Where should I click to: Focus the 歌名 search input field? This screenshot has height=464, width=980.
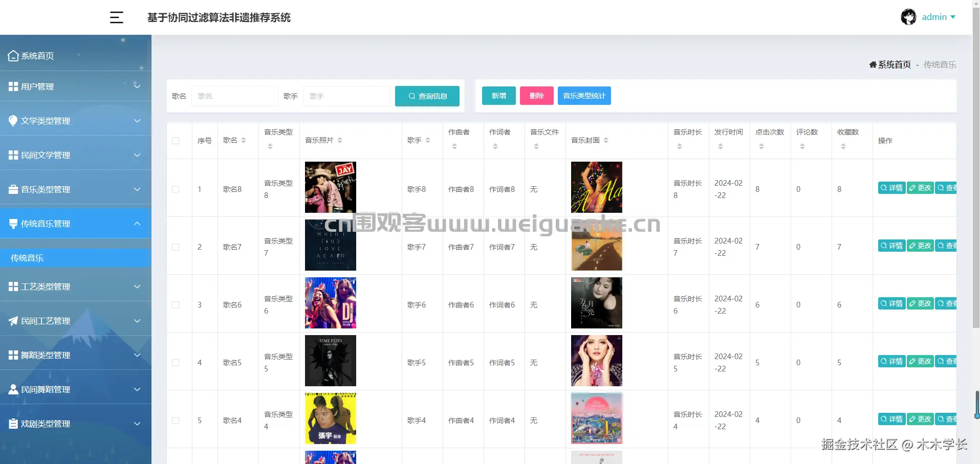235,96
